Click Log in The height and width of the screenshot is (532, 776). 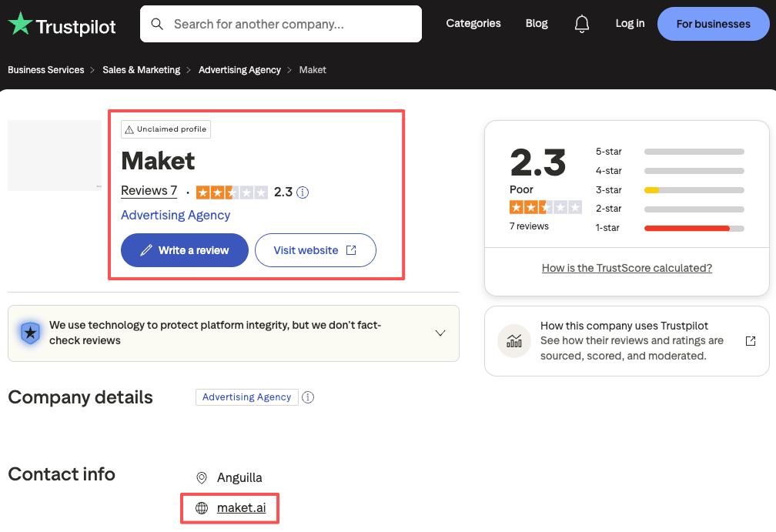coord(630,23)
